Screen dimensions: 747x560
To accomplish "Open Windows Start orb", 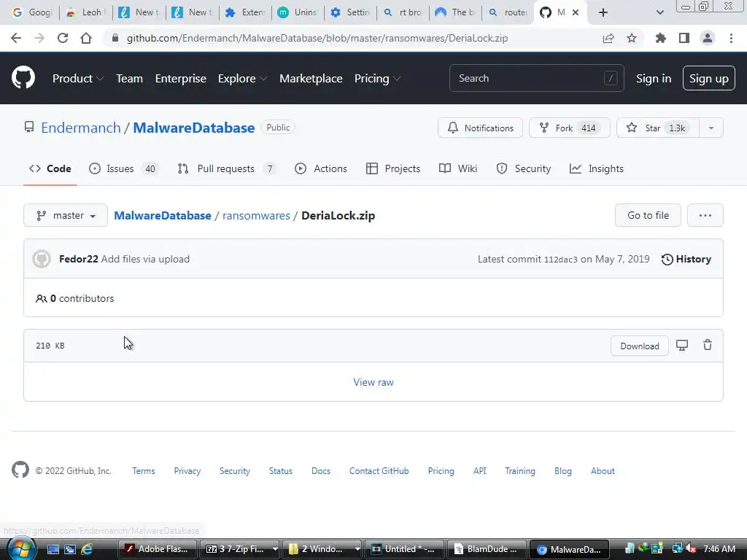I will click(x=21, y=548).
